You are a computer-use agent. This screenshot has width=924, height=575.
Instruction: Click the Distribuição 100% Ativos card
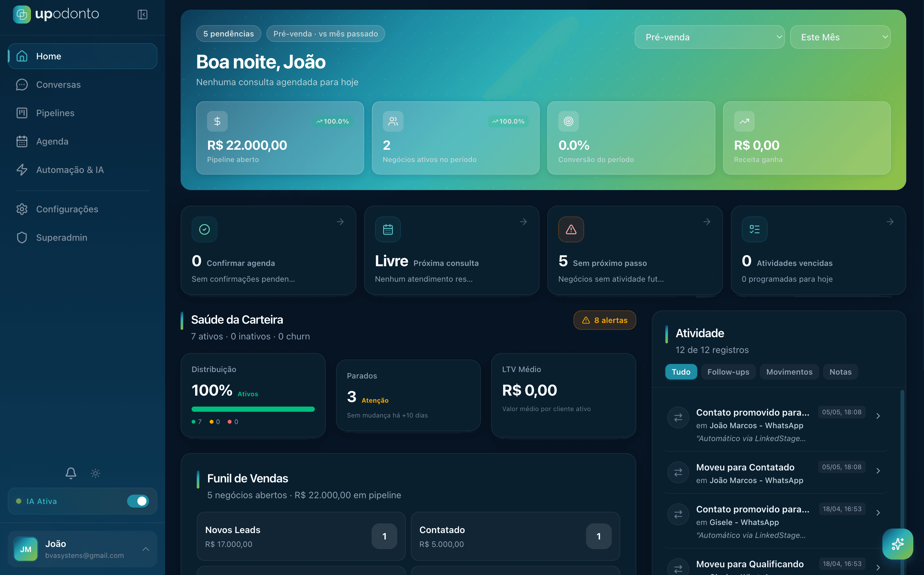click(253, 396)
